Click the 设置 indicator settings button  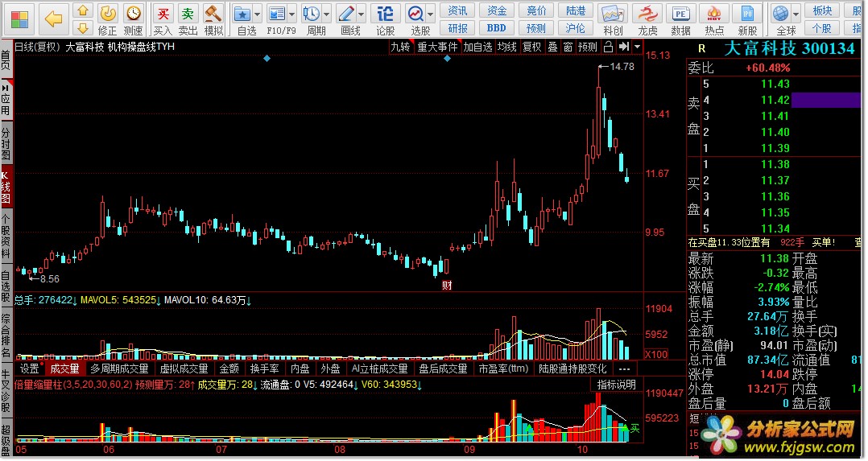click(30, 368)
